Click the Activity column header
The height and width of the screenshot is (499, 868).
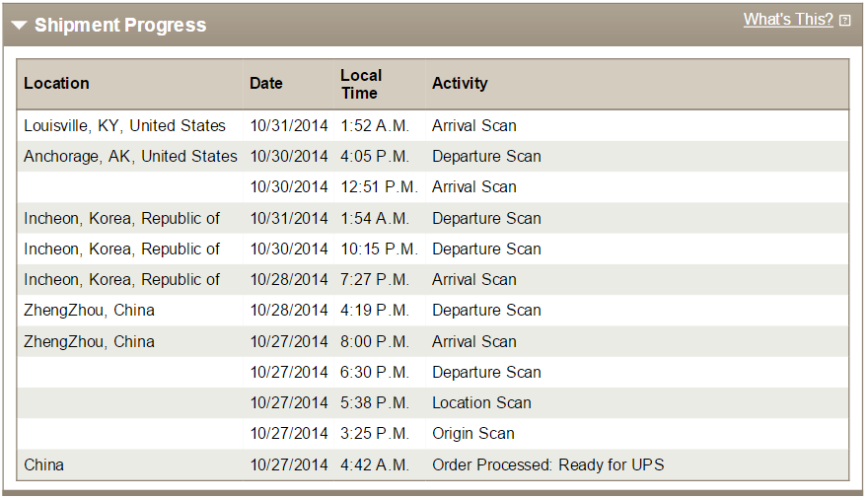[460, 83]
